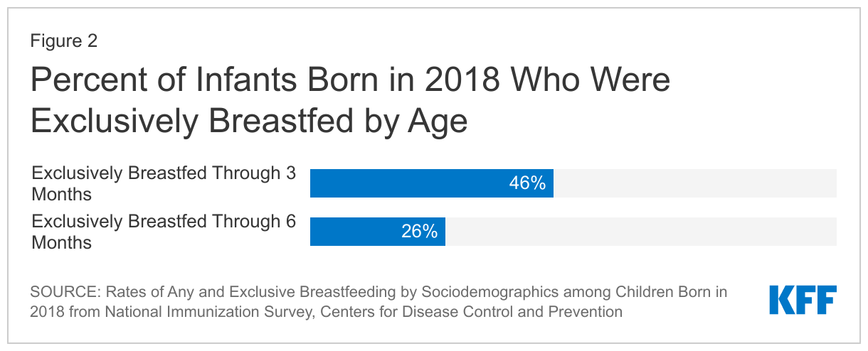Click the gray remainder of the 6 Months bar

641,232
